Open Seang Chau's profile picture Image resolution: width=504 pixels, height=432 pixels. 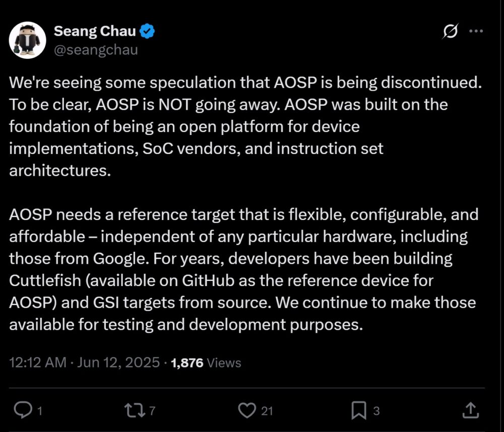click(x=28, y=39)
